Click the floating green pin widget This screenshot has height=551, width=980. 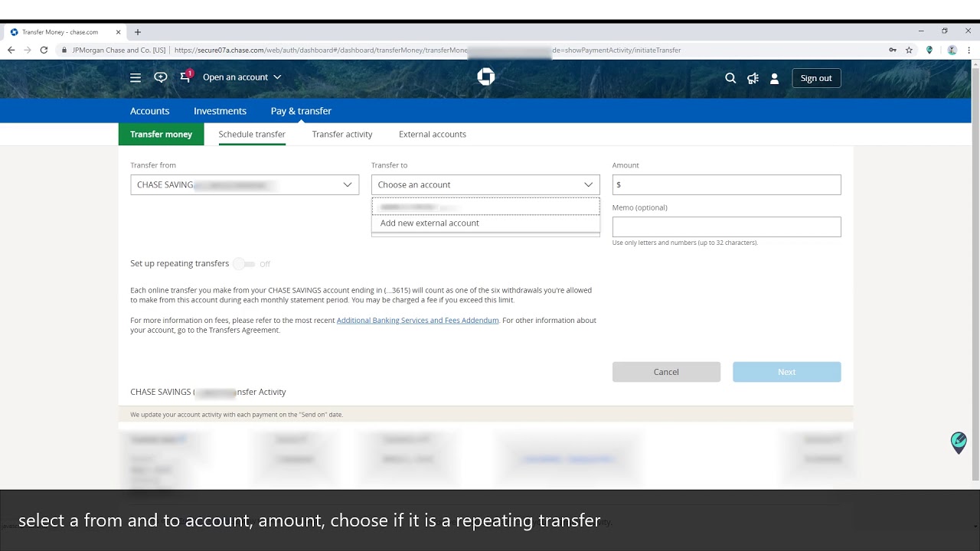[x=959, y=442]
